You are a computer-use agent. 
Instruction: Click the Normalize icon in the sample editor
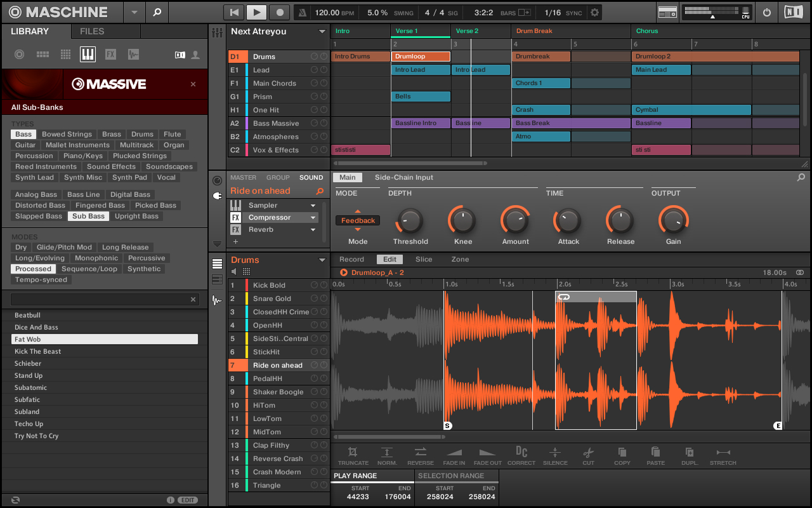click(x=386, y=452)
